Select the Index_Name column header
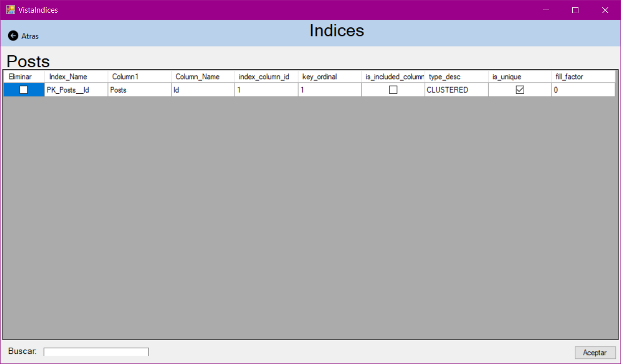Image resolution: width=621 pixels, height=364 pixels. tap(76, 76)
